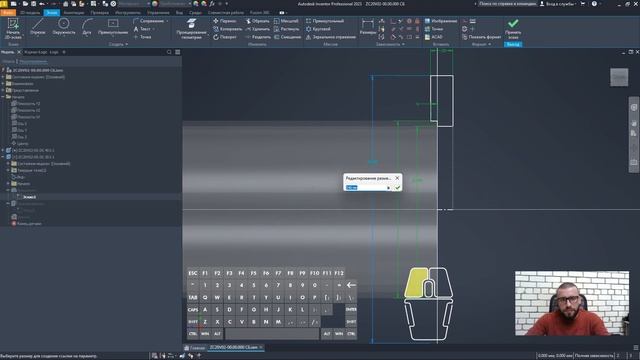This screenshot has width=640, height=360.
Task: Click the dimension value input field
Action: click(365, 188)
